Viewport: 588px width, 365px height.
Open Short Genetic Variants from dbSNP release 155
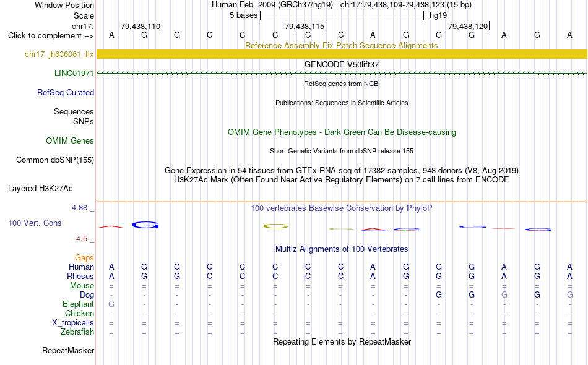(342, 151)
